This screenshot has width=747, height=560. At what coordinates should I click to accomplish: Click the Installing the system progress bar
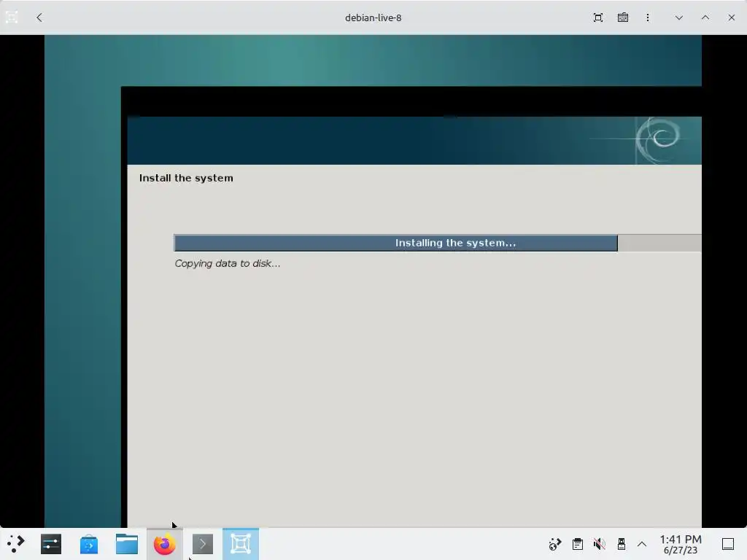[x=438, y=243]
